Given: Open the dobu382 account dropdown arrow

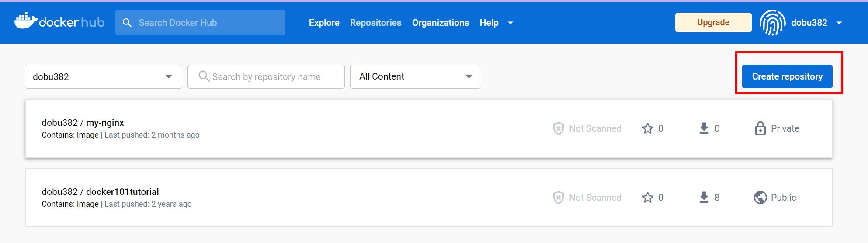Looking at the screenshot, I should pyautogui.click(x=839, y=23).
